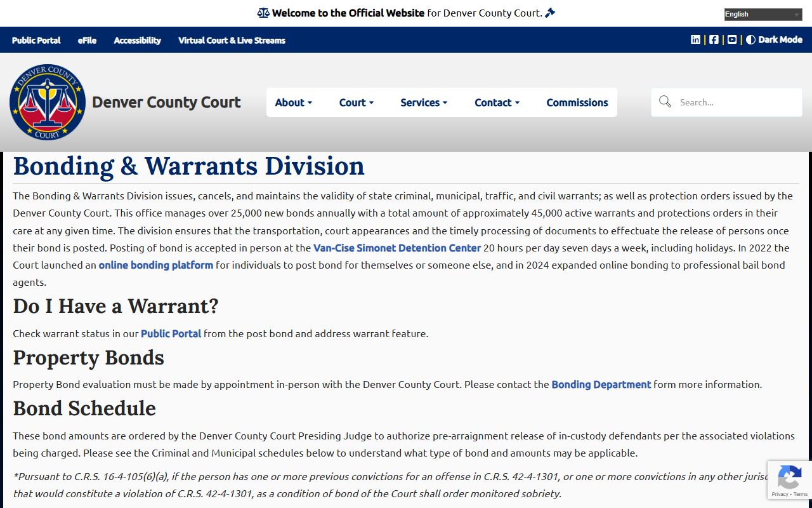Click the Denver County Court site title
812x508 pixels.
click(166, 102)
